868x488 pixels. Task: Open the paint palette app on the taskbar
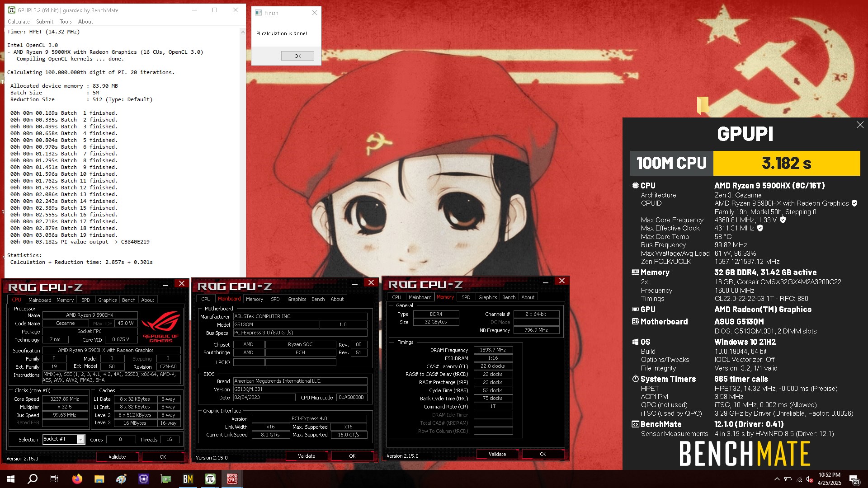121,479
